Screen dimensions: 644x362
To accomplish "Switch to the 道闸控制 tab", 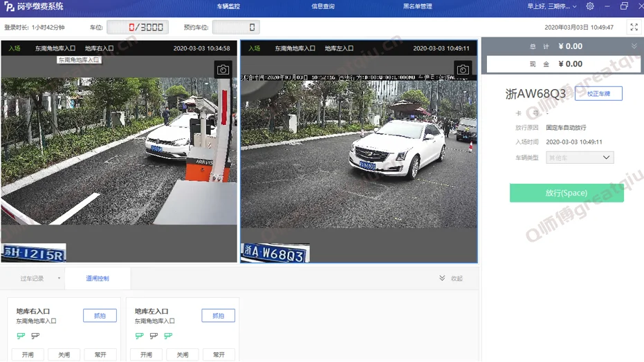I will [x=98, y=278].
